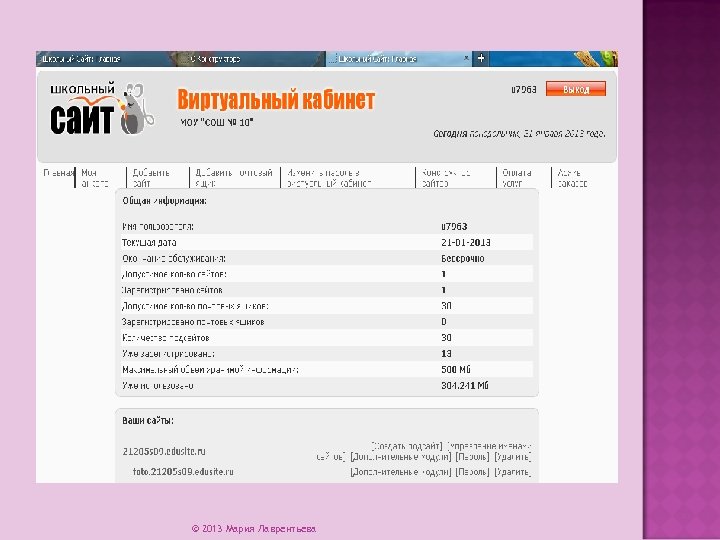
Task: Click the Общая информация section title
Action: pos(164,201)
